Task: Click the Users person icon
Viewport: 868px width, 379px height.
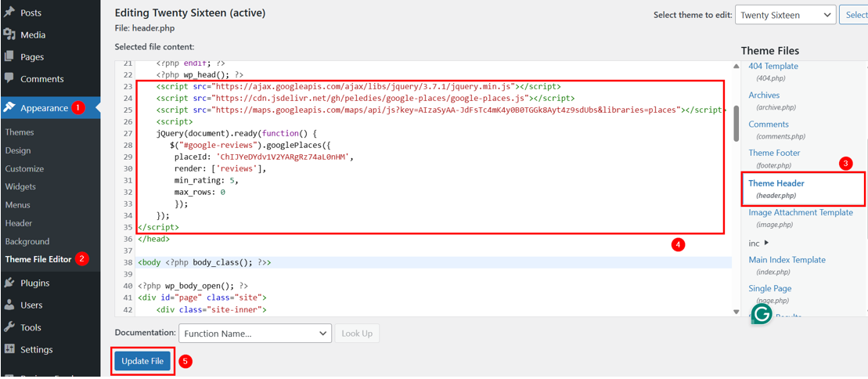Action: pos(9,305)
